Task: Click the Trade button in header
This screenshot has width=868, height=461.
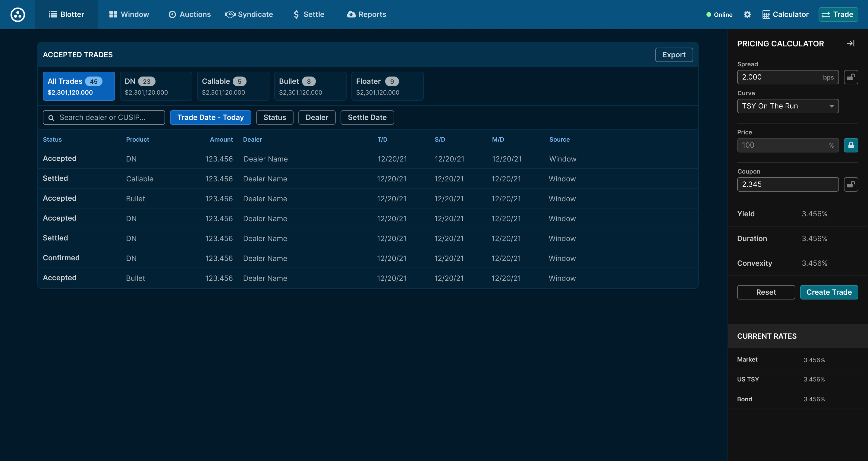Action: [838, 14]
